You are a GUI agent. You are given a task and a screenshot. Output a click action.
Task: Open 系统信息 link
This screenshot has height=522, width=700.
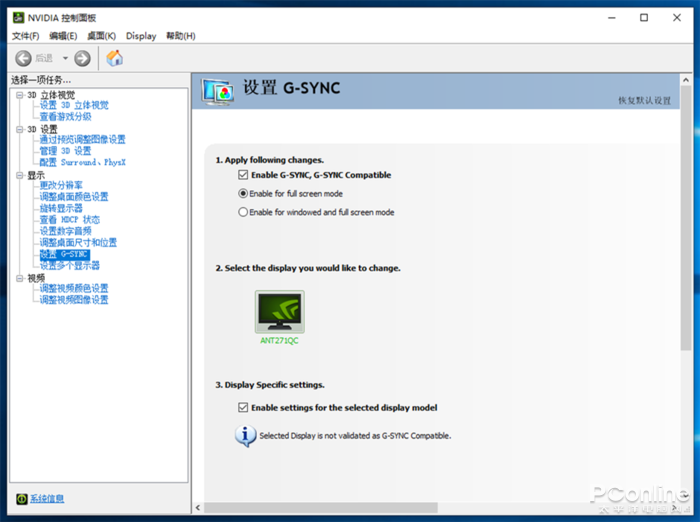pos(47,498)
